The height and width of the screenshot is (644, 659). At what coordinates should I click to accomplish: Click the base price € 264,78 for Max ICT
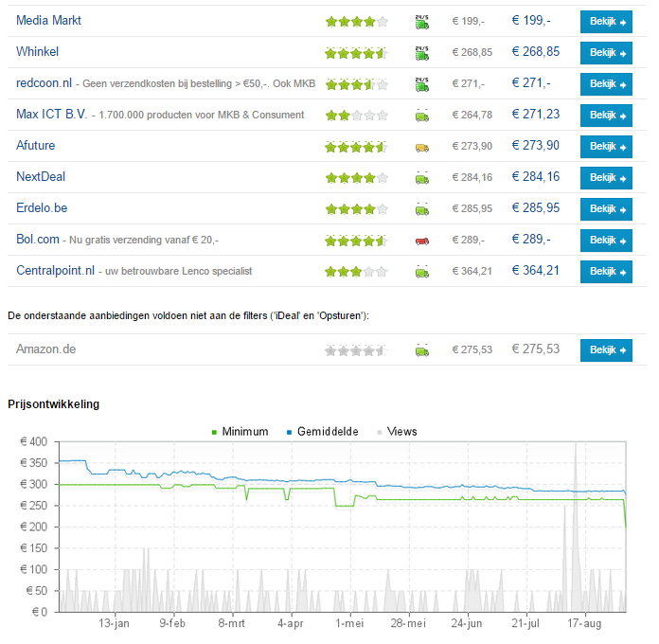click(472, 115)
